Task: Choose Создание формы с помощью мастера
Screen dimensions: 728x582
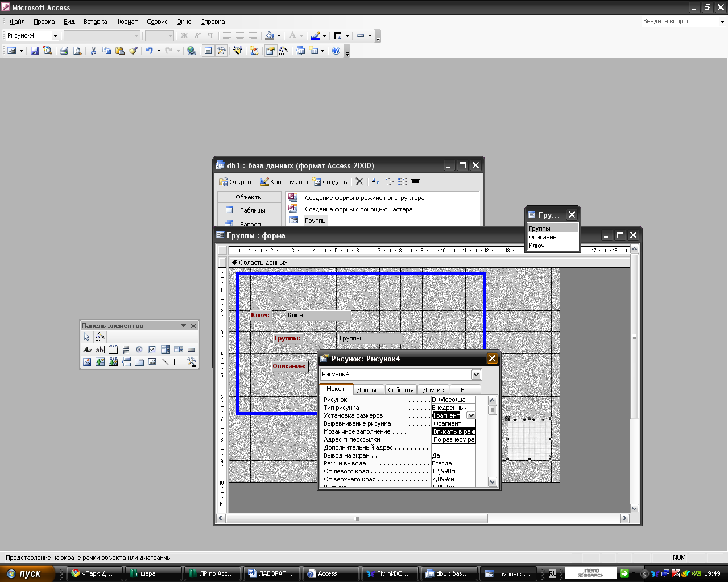Action: point(359,209)
